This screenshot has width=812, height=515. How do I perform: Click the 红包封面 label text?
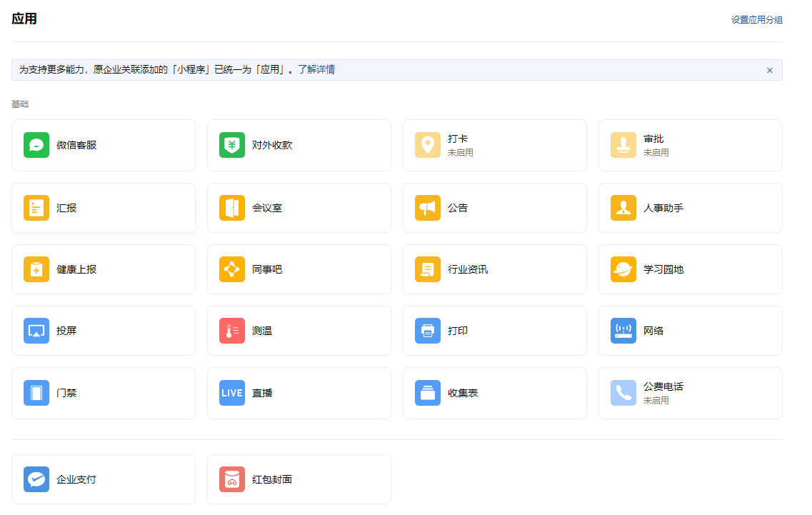(x=272, y=479)
